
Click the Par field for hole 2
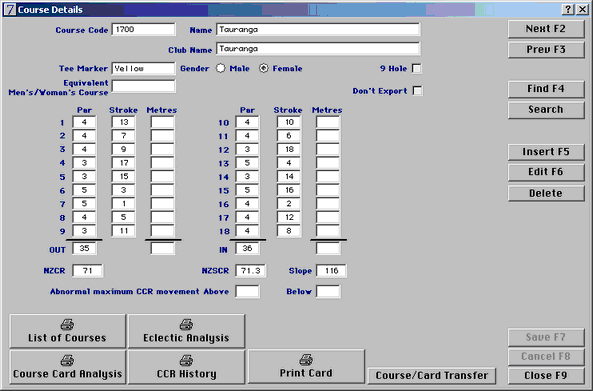pos(84,136)
